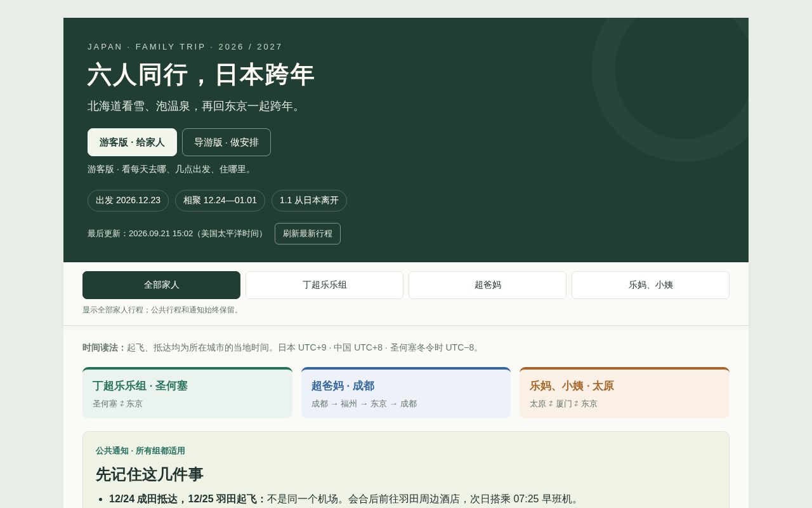Click the 刷新最新行程 button
The image size is (812, 508).
(308, 234)
